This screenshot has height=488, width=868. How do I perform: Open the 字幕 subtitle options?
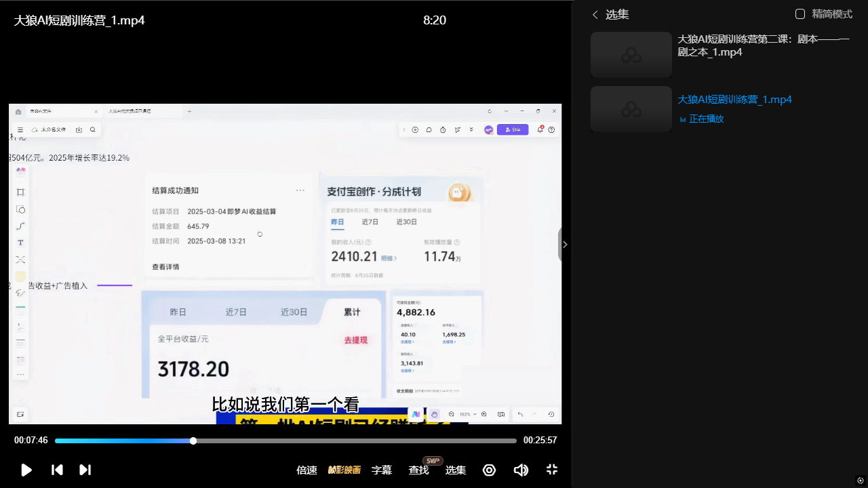[x=382, y=470]
